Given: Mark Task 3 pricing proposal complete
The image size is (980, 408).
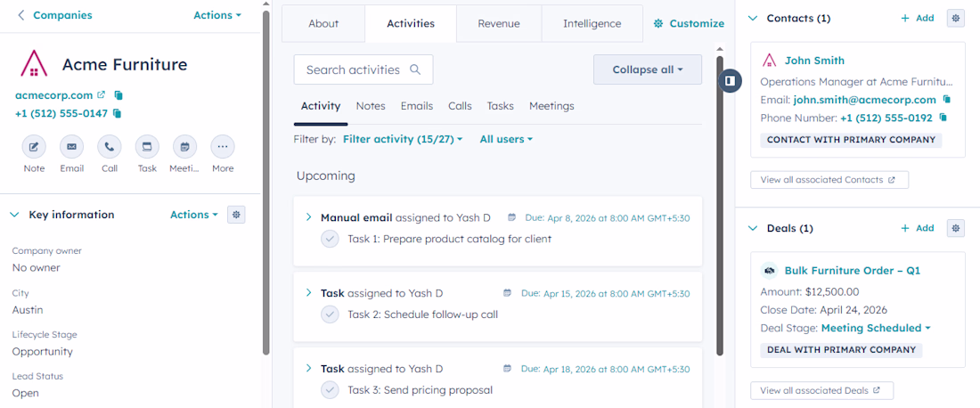Looking at the screenshot, I should pos(331,389).
